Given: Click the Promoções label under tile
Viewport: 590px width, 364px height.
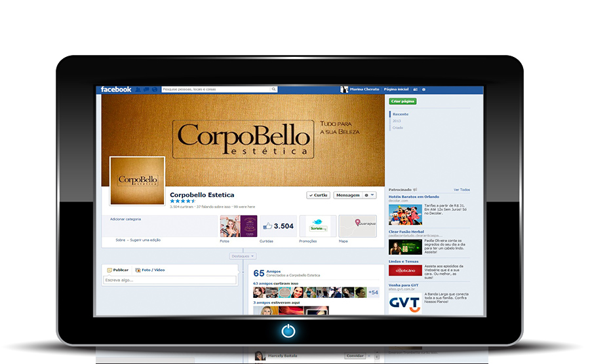Looking at the screenshot, I should (x=308, y=241).
